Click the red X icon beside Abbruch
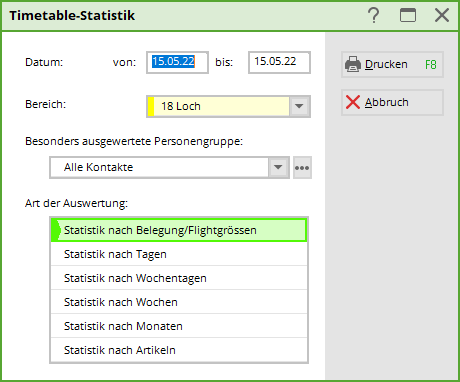The height and width of the screenshot is (382, 460). tap(353, 102)
